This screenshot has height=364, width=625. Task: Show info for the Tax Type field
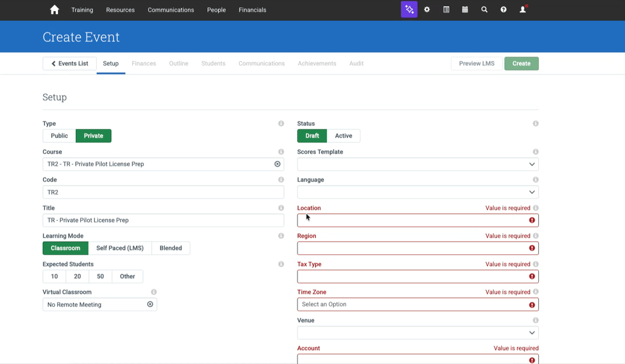536,264
